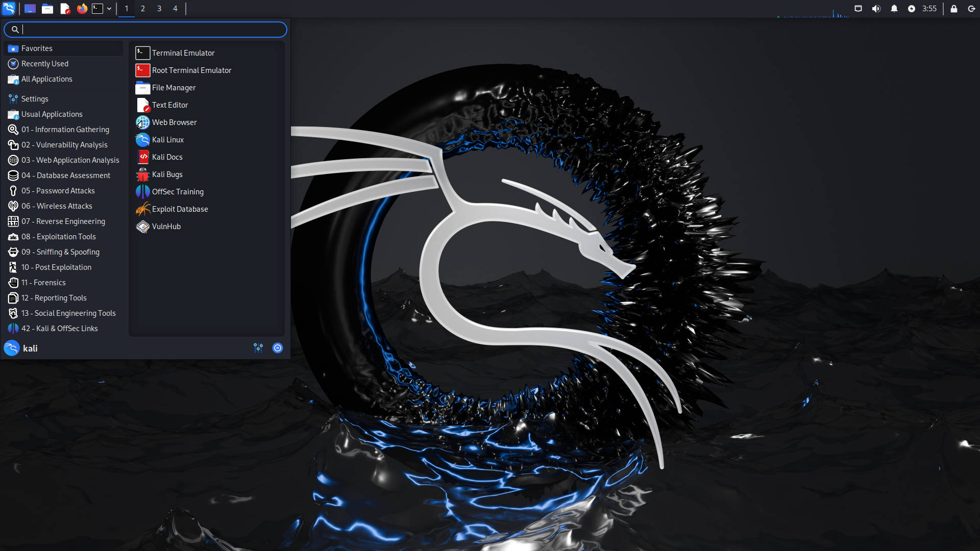980x551 pixels.
Task: Launch Exploit Database browser
Action: (180, 209)
